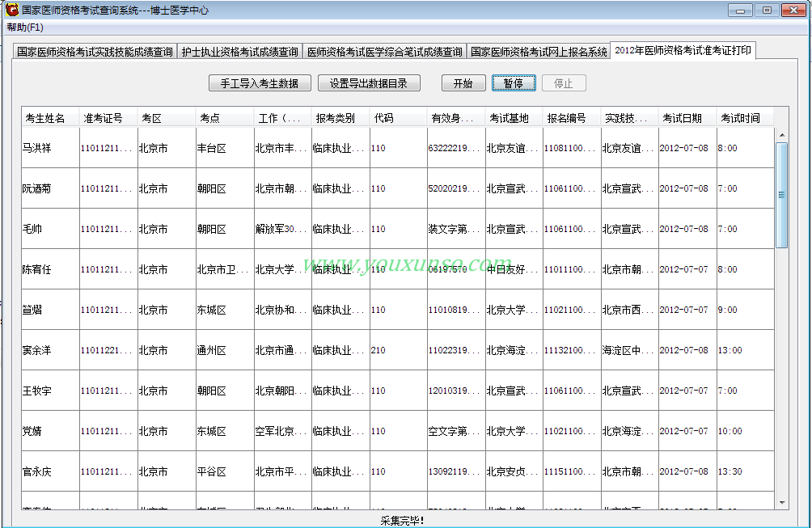The image size is (812, 528).
Task: Click the 开始 button
Action: (463, 83)
